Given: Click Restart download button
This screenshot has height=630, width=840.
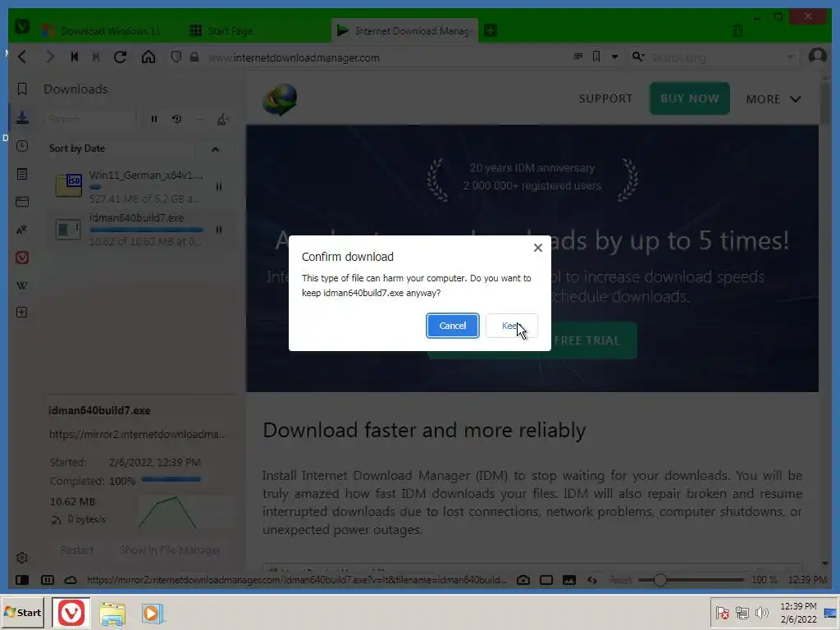Looking at the screenshot, I should pyautogui.click(x=76, y=550).
